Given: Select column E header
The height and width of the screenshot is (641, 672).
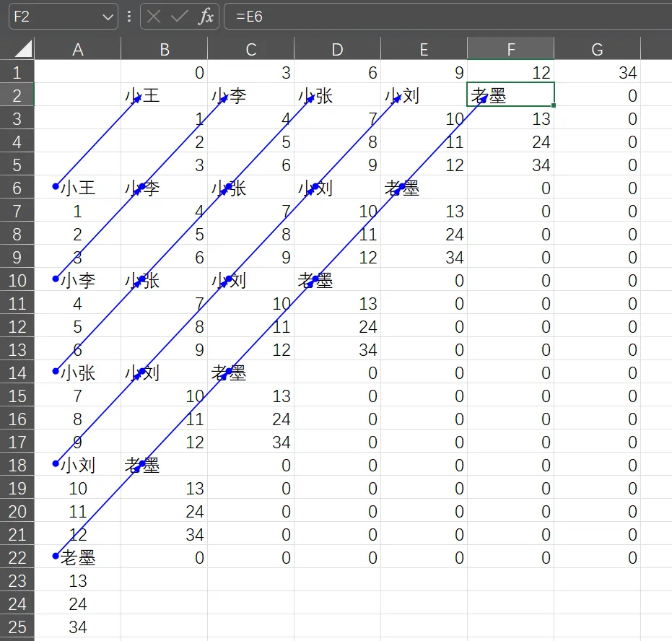Looking at the screenshot, I should pyautogui.click(x=424, y=49).
